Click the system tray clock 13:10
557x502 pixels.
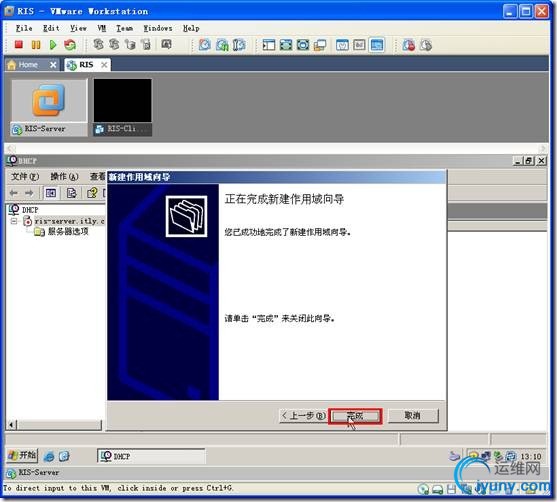(531, 456)
